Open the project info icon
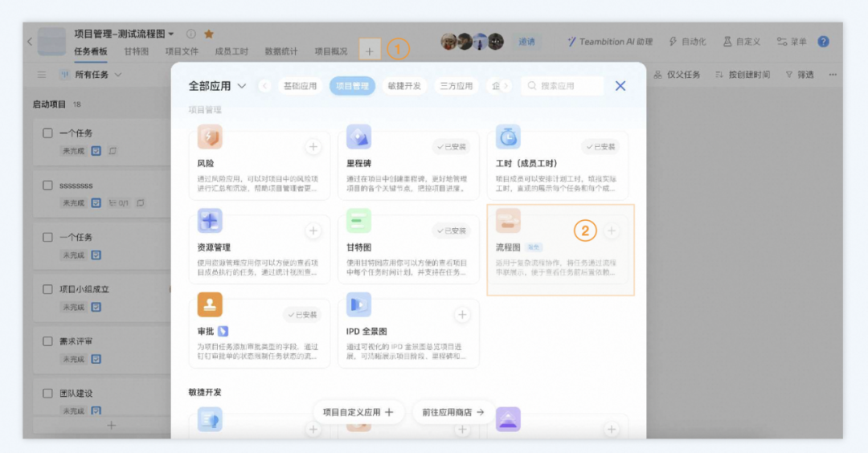Screen dimensions: 868x453 click(x=191, y=34)
